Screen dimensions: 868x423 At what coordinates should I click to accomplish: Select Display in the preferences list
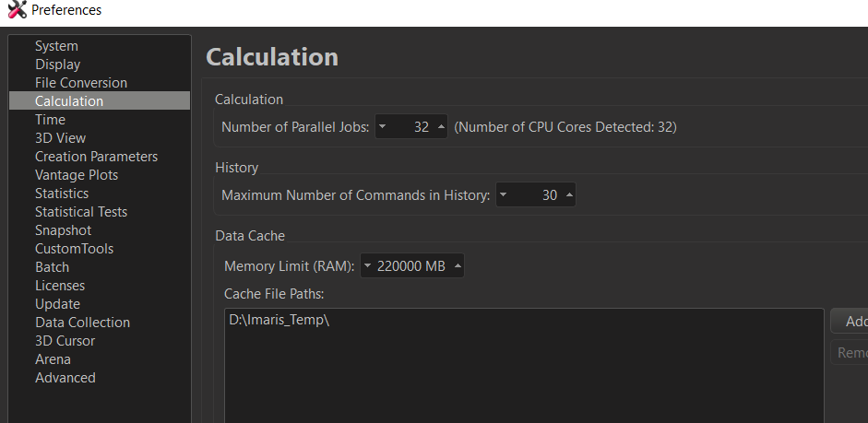coord(57,65)
